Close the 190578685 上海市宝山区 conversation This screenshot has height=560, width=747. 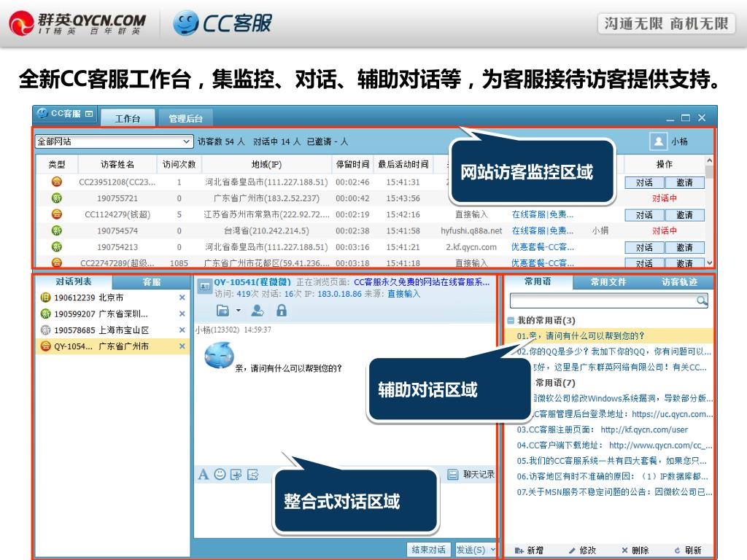pos(182,330)
